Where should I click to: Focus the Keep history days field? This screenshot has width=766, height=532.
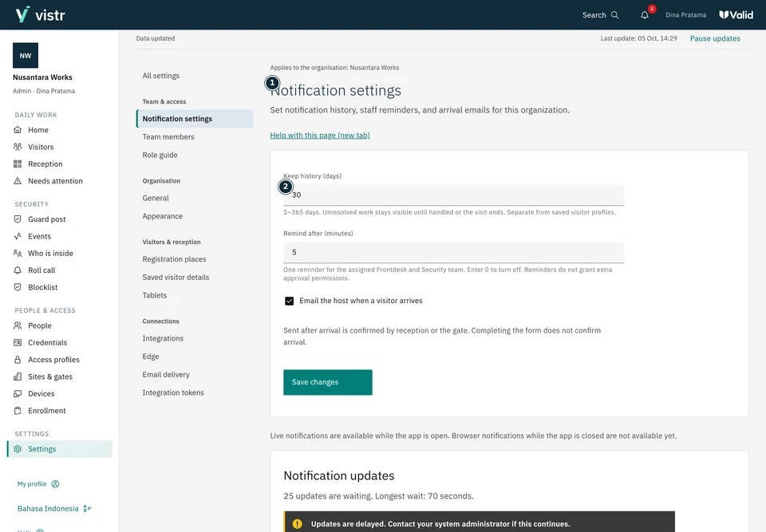tap(453, 195)
